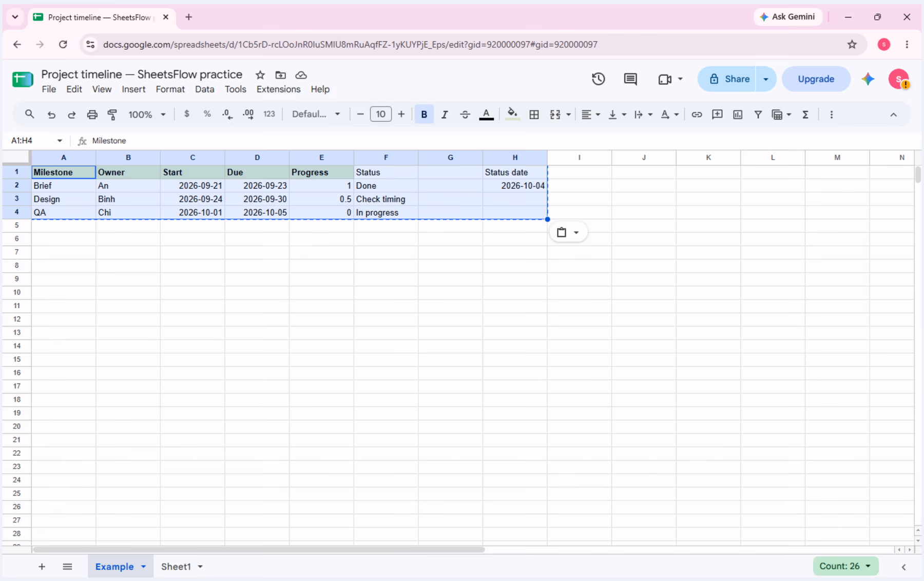Switch to the Sheet1 tab
Screen dimensions: 924x581
tap(176, 567)
